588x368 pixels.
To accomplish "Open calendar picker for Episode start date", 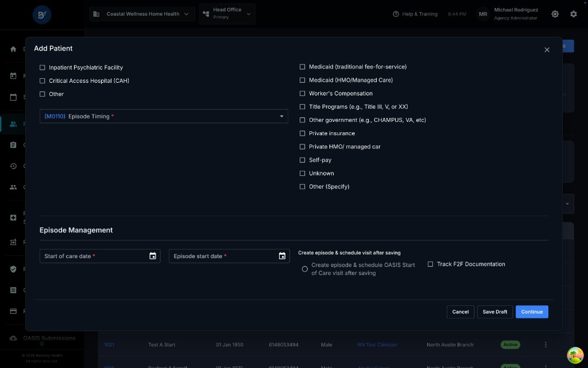I will coord(282,256).
